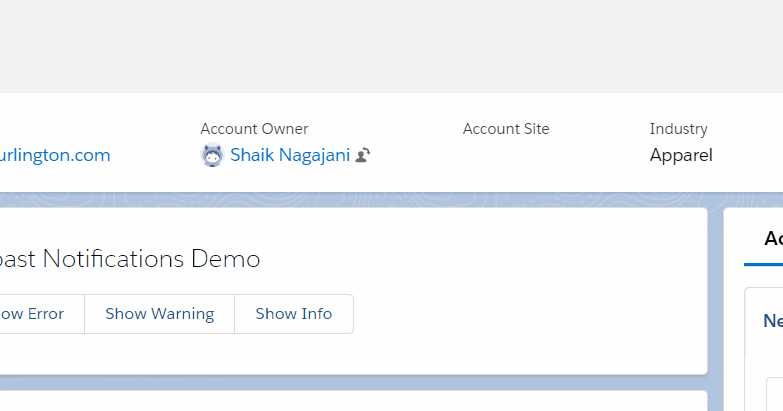Click the Account Owner field label
The image size is (783, 411).
[254, 129]
